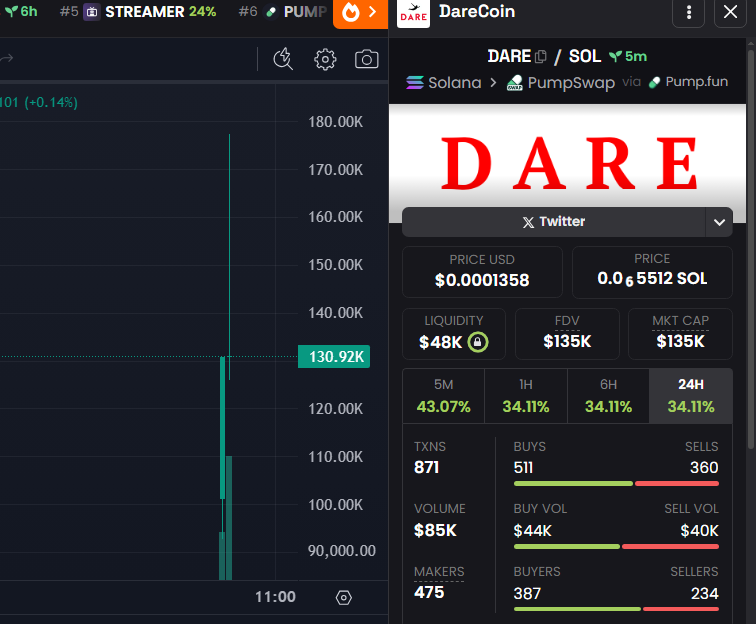The width and height of the screenshot is (756, 624).
Task: Click the BUYERS 387 count
Action: point(527,594)
